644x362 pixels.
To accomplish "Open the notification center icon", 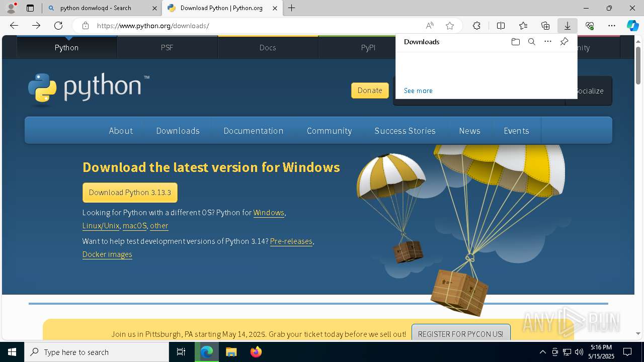I will tap(627, 352).
